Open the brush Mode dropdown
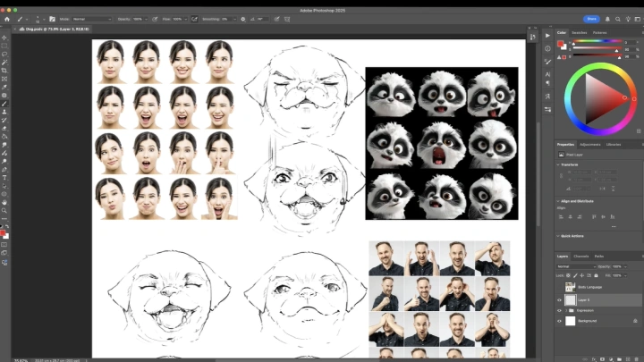644x362 pixels. coord(92,19)
